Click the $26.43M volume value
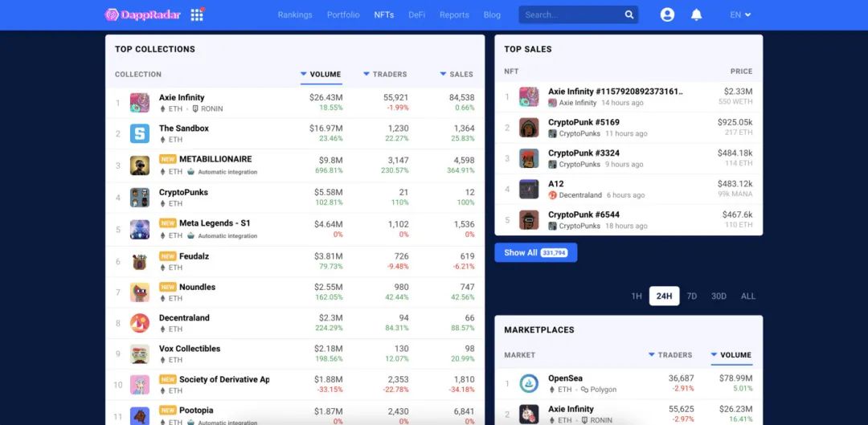Viewport: 868px width, 425px height. coord(326,97)
